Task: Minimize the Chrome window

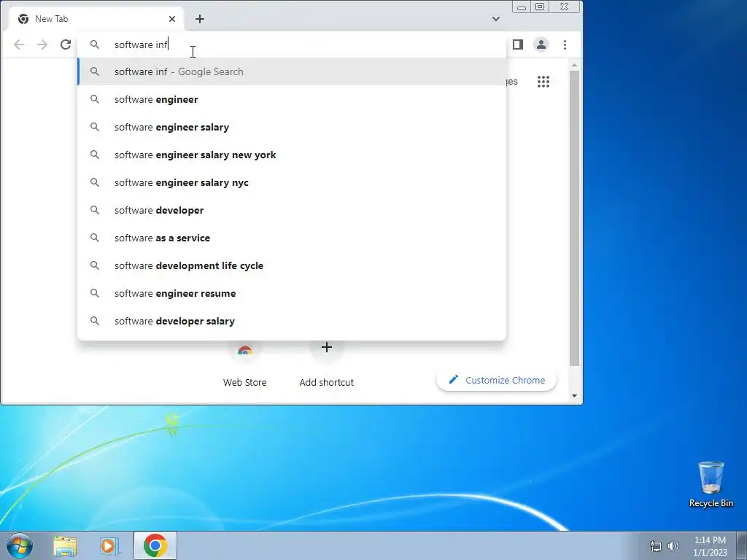Action: [x=521, y=7]
